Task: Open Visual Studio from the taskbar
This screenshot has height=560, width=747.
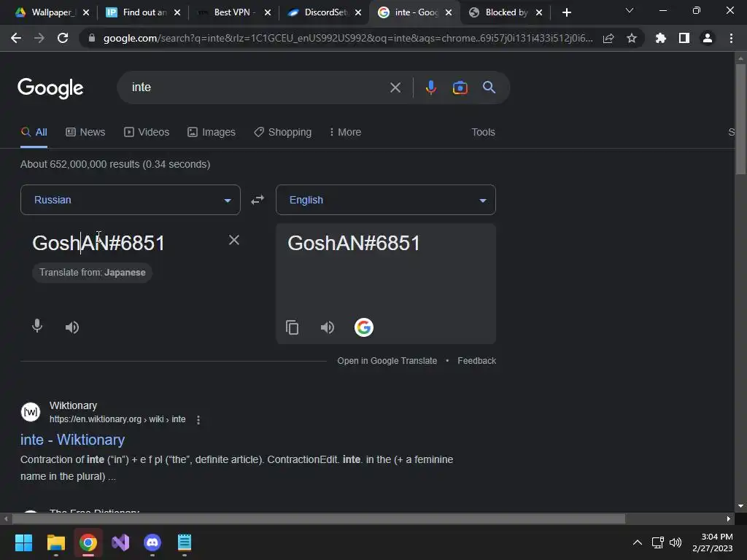Action: [x=120, y=542]
